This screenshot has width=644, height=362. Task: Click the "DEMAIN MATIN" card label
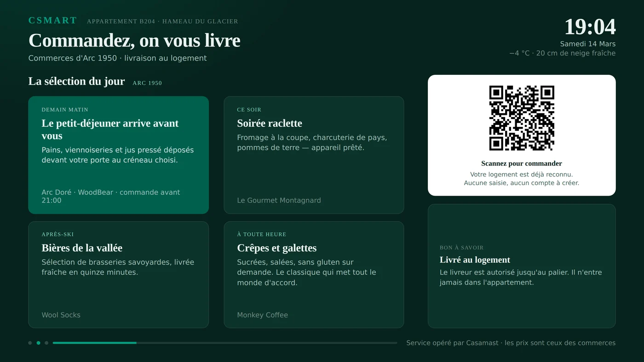pyautogui.click(x=65, y=110)
